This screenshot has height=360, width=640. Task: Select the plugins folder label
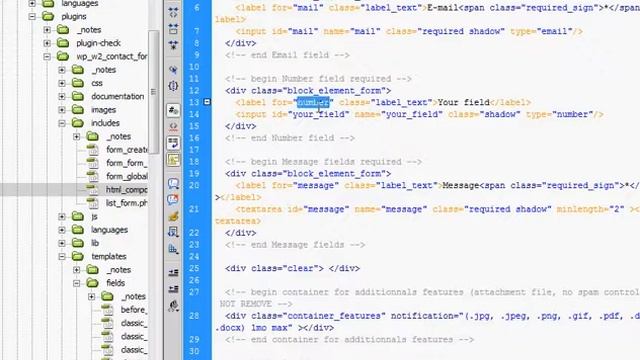click(74, 17)
